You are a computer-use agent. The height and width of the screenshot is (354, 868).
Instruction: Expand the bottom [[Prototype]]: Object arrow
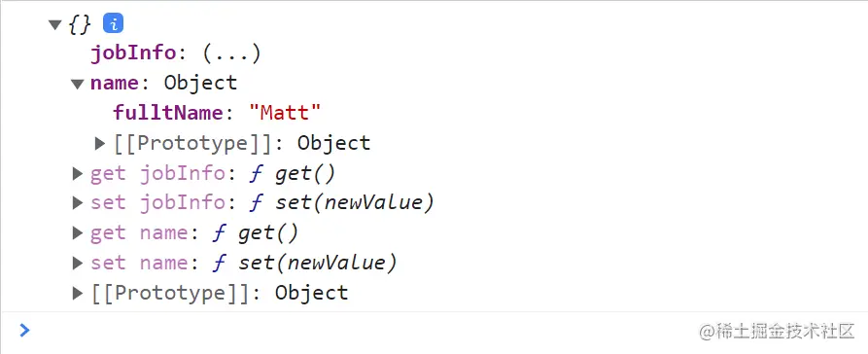pyautogui.click(x=78, y=293)
